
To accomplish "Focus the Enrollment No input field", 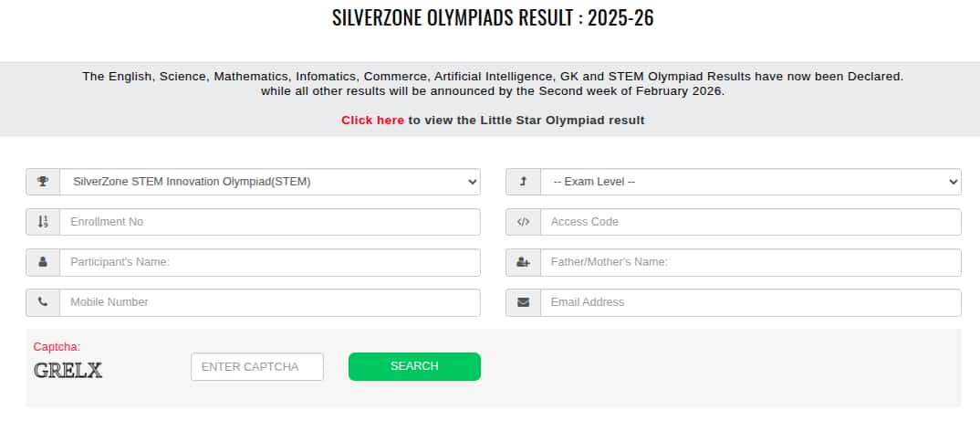I will point(270,222).
